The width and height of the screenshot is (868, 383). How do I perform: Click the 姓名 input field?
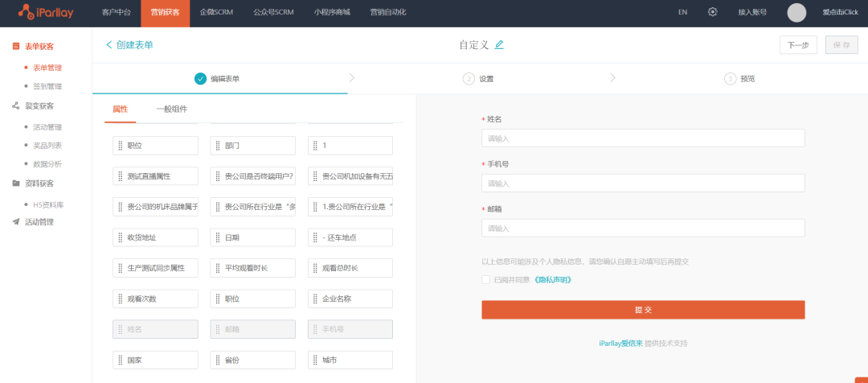643,138
